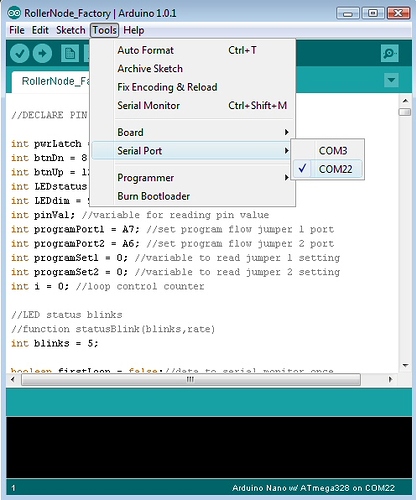Select COM3 serial port

tap(327, 151)
